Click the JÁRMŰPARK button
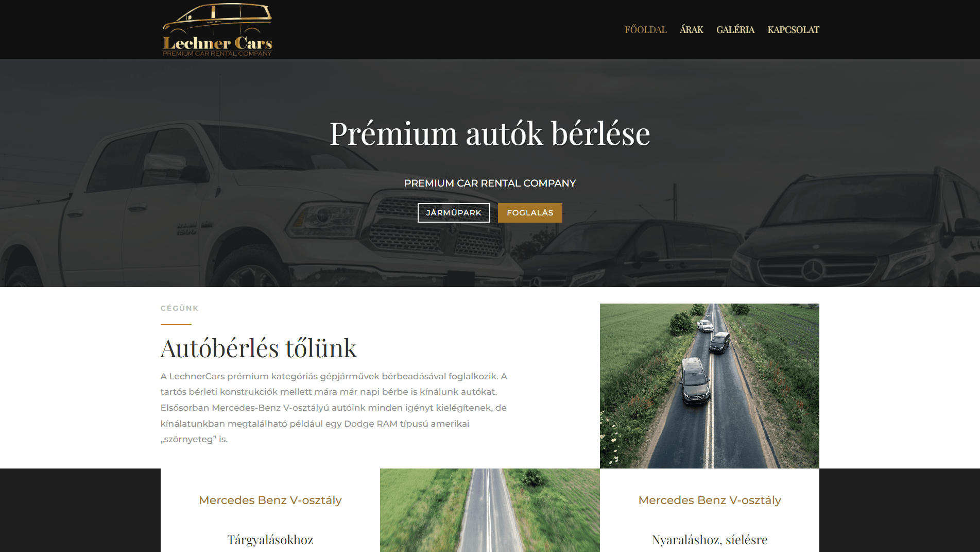This screenshot has width=980, height=552. (454, 213)
